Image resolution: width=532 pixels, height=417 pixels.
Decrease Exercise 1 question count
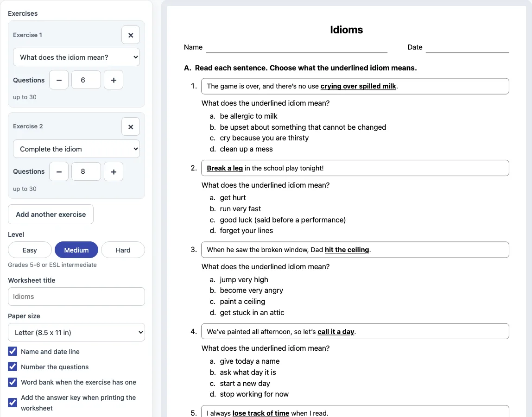click(x=59, y=80)
